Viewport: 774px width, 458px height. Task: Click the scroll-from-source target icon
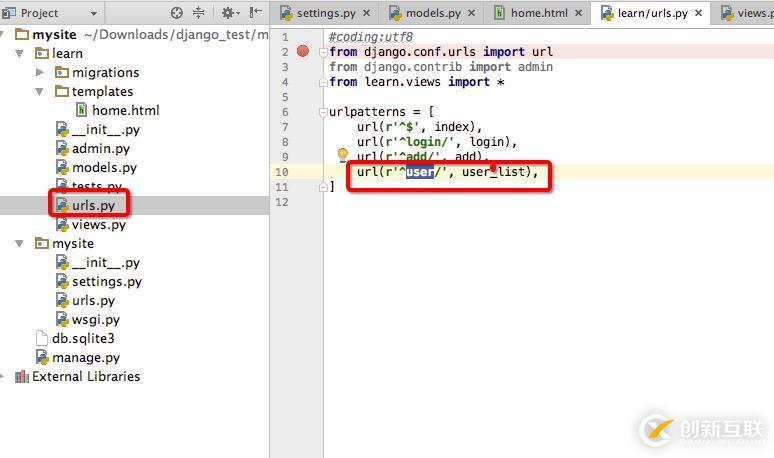(176, 13)
